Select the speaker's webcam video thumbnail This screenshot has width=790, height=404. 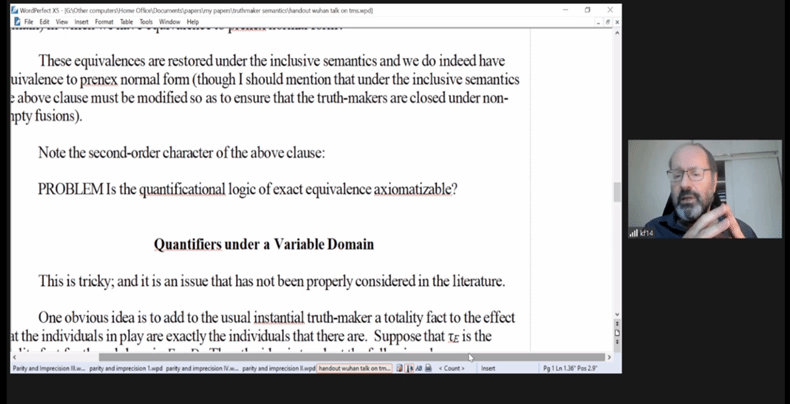pos(704,189)
